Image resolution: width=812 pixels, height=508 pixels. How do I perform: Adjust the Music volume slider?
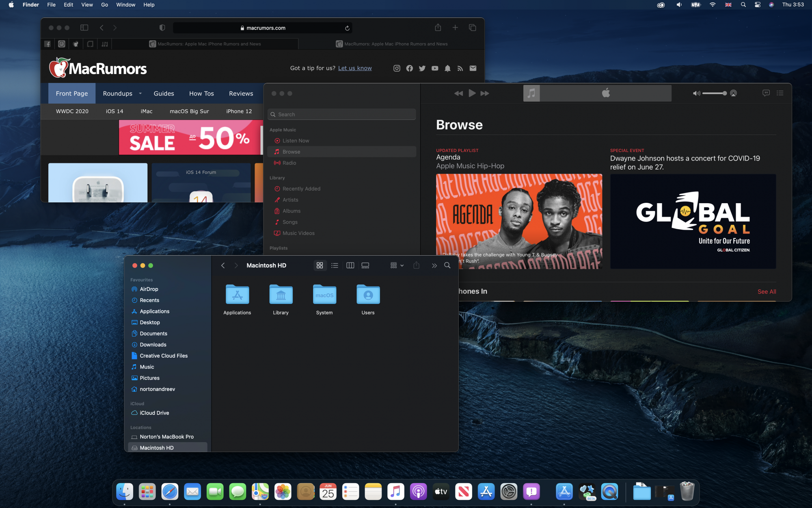pos(714,93)
